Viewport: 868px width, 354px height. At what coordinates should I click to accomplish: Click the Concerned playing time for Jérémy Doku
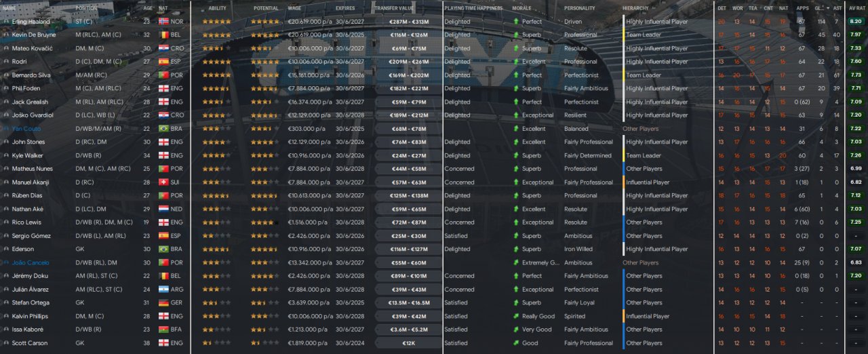point(459,276)
